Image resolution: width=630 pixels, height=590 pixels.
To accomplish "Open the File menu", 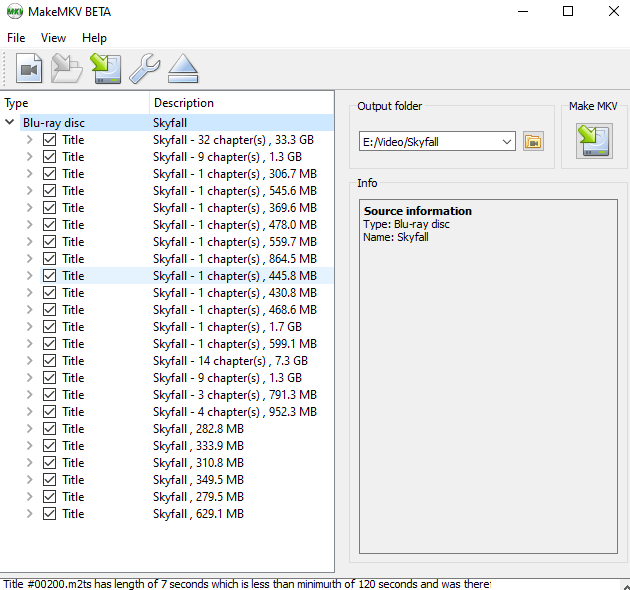I will pos(16,38).
